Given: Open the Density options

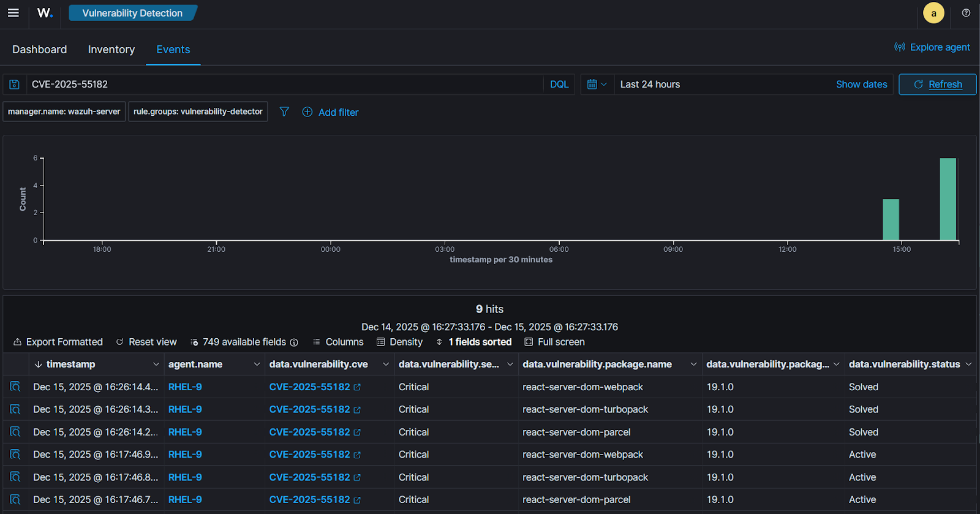Looking at the screenshot, I should click(x=400, y=342).
